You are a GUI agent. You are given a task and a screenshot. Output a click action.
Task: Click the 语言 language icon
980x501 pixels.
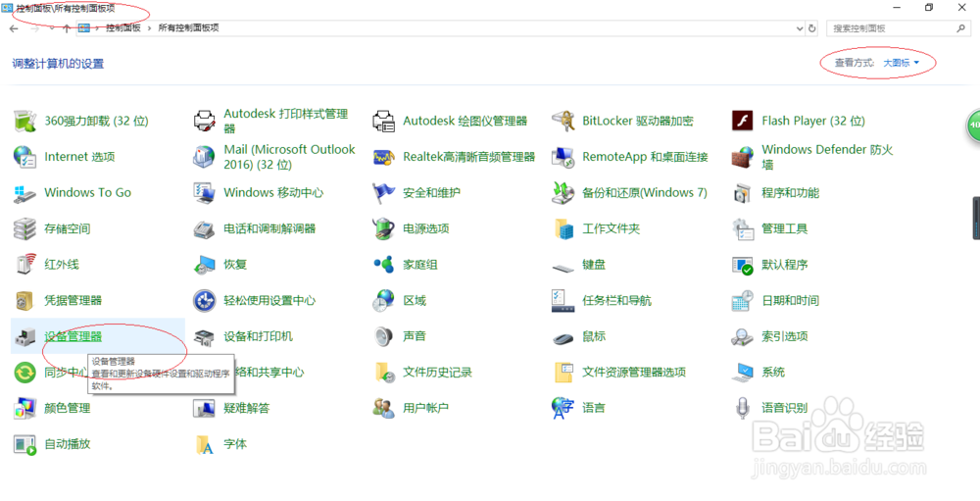563,409
